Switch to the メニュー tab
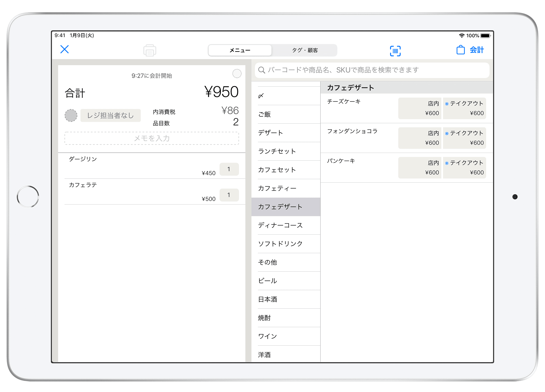 pyautogui.click(x=240, y=50)
